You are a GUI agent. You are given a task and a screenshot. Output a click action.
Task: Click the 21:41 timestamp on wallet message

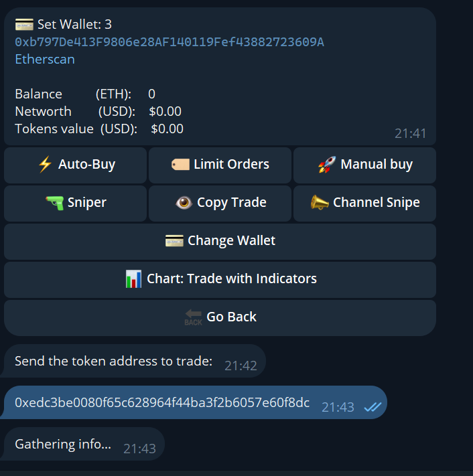410,133
